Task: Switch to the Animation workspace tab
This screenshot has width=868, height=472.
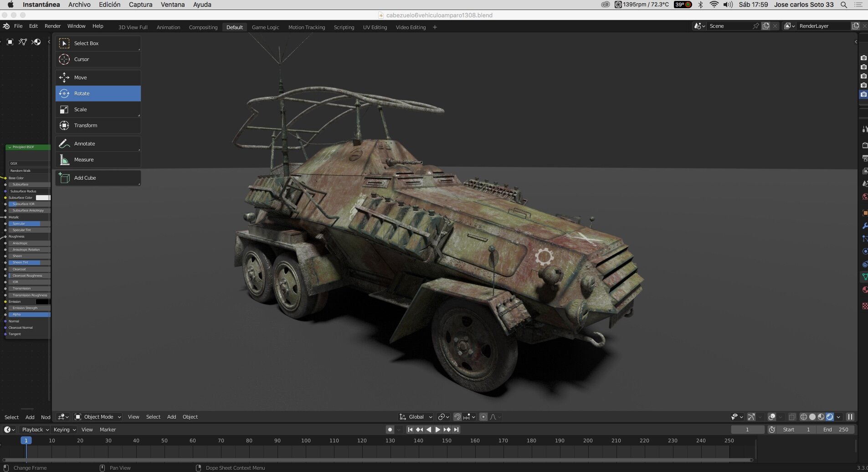Action: click(168, 27)
